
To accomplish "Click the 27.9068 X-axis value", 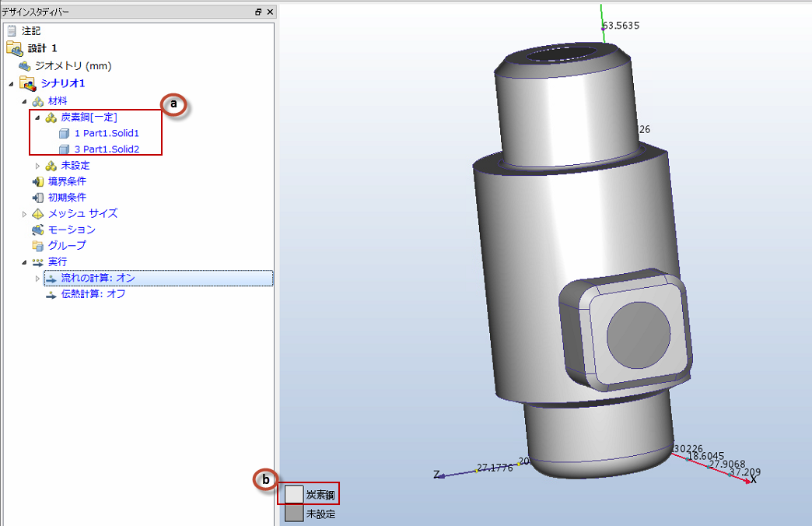I will pos(727,464).
